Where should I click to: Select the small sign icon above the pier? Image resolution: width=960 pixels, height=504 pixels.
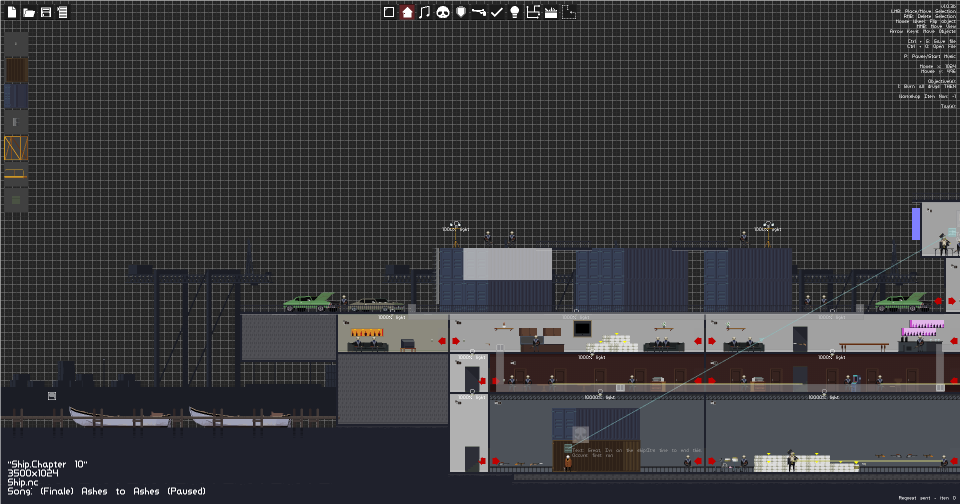[x=52, y=396]
